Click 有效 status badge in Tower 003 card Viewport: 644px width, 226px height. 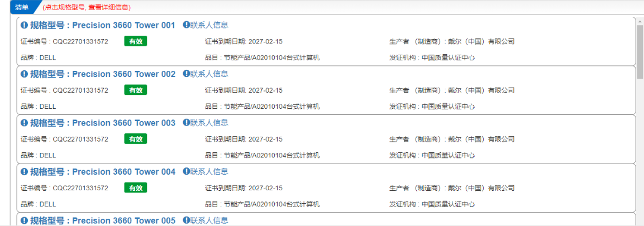[x=136, y=139]
